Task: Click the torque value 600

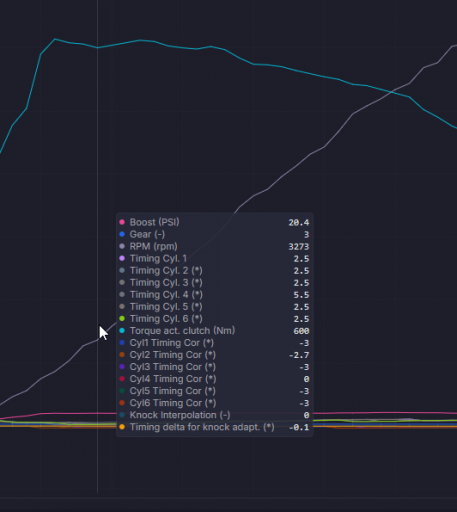Action: (x=301, y=331)
